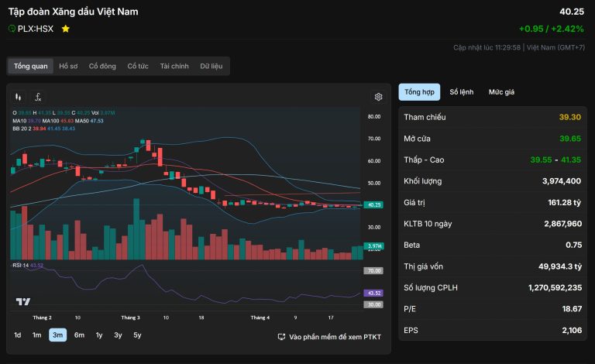Click the MA50 indicator legend
595x364 pixels.
coord(89,121)
